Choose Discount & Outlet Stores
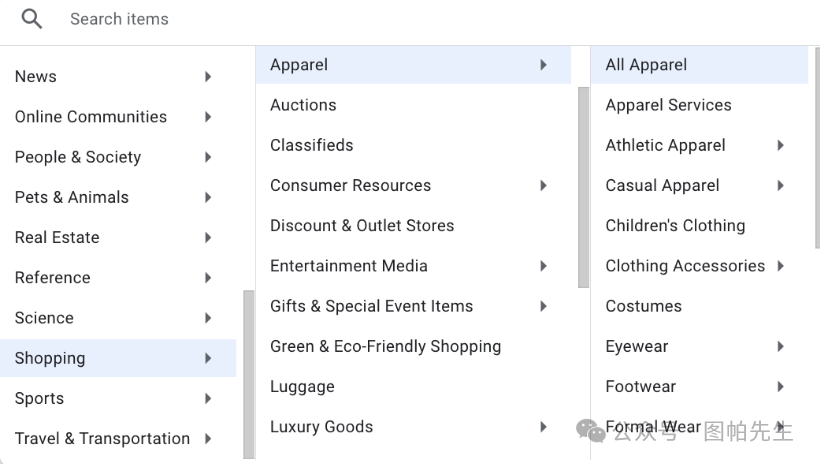This screenshot has height=464, width=820. click(x=362, y=226)
